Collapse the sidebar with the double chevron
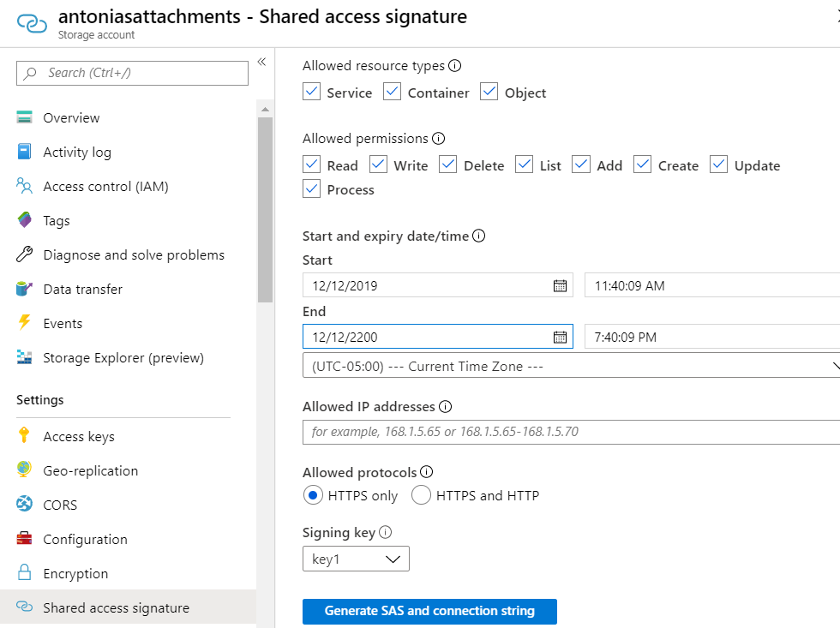The width and height of the screenshot is (840, 628). [x=261, y=62]
